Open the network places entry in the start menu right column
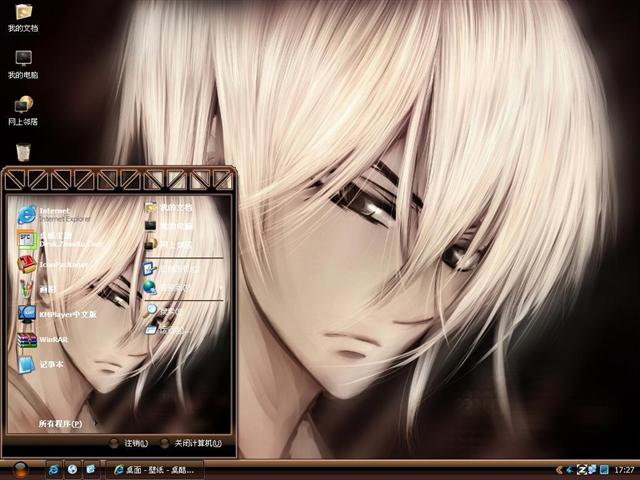The height and width of the screenshot is (480, 640). click(168, 244)
